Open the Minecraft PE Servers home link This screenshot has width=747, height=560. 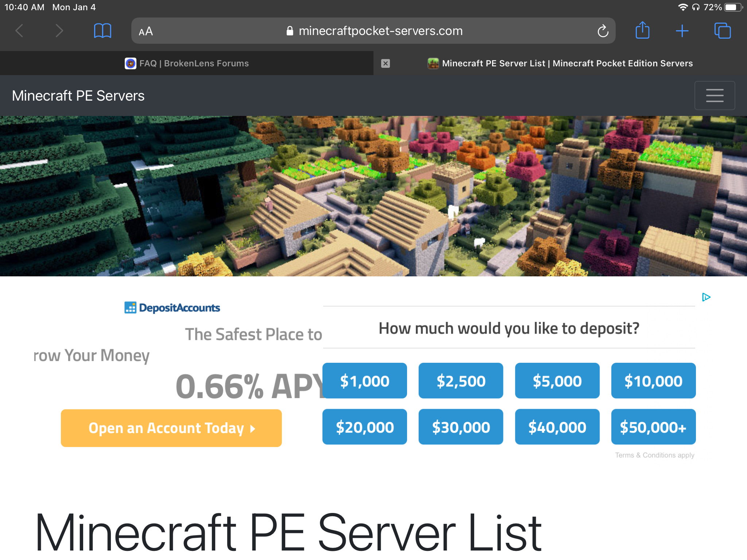point(78,96)
